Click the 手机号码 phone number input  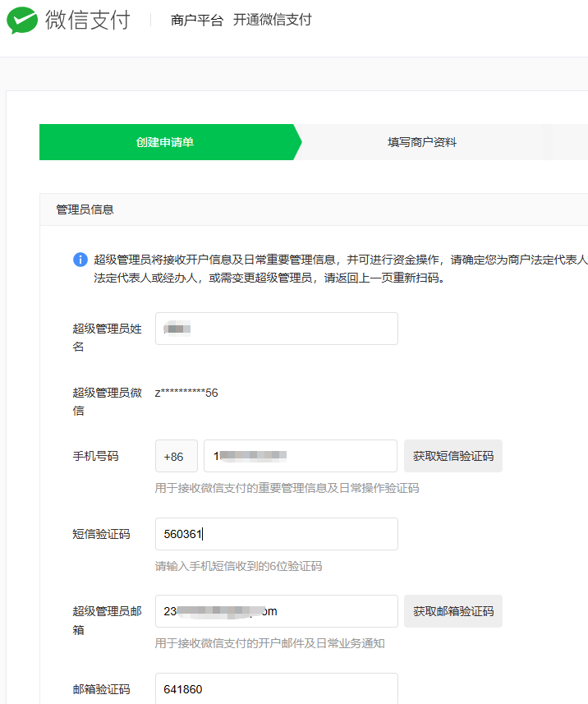click(x=301, y=456)
